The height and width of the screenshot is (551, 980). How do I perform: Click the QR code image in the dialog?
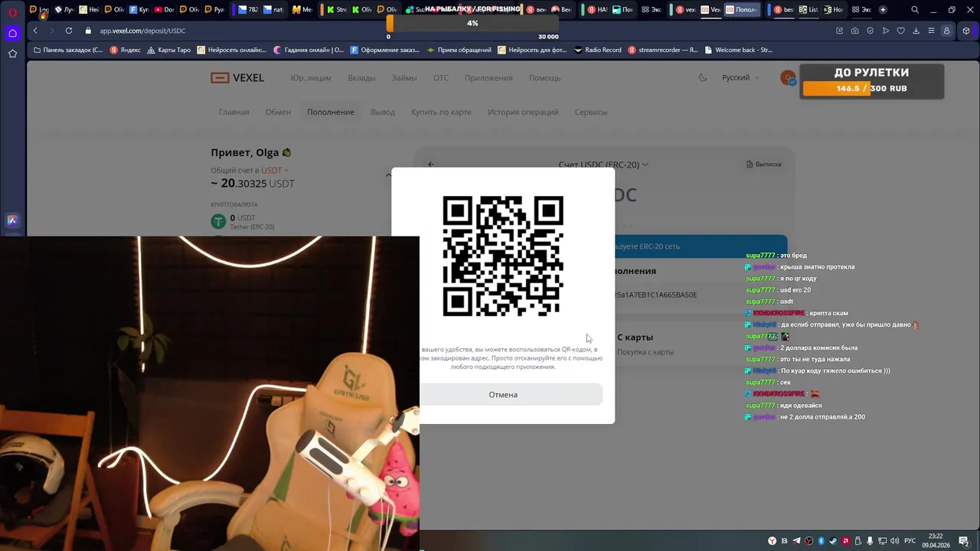point(503,256)
